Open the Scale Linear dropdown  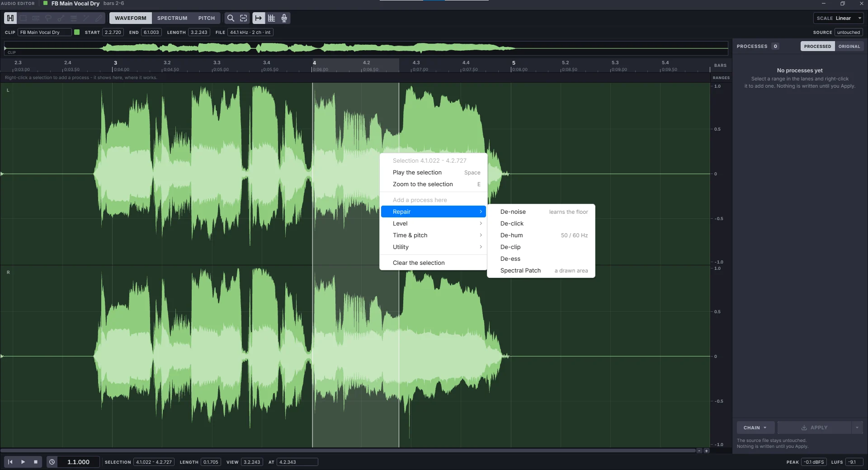(838, 18)
